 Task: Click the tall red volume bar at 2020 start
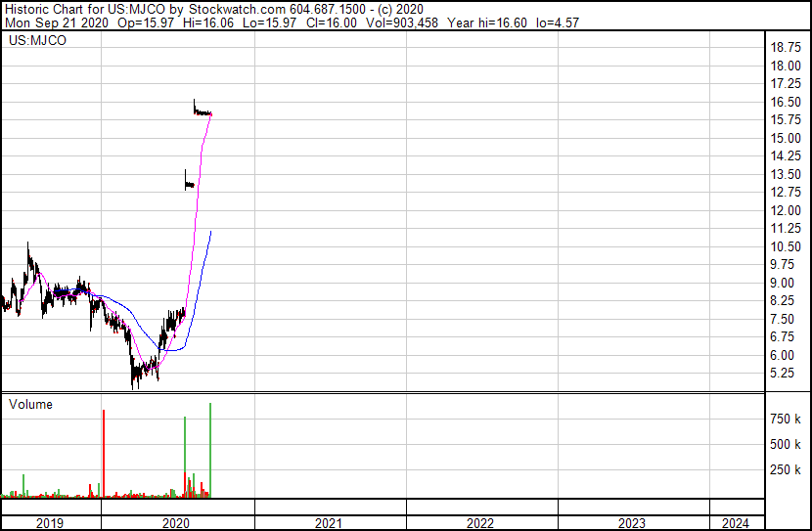[104, 454]
